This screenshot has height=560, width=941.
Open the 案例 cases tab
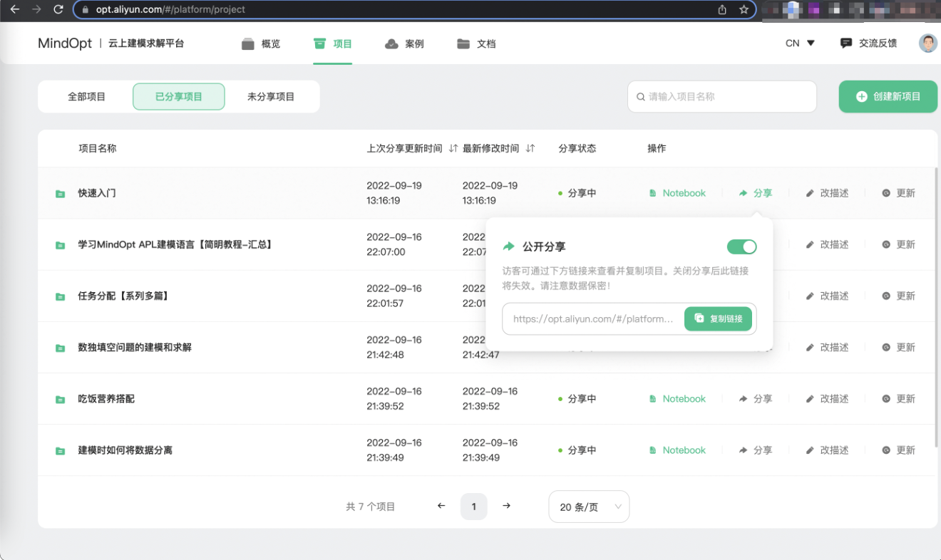pyautogui.click(x=404, y=43)
